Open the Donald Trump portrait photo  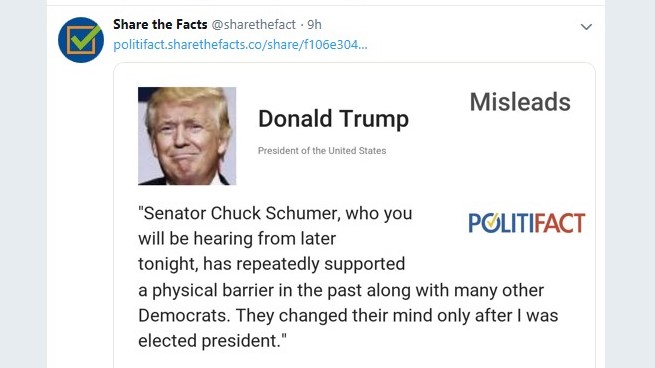(x=187, y=136)
